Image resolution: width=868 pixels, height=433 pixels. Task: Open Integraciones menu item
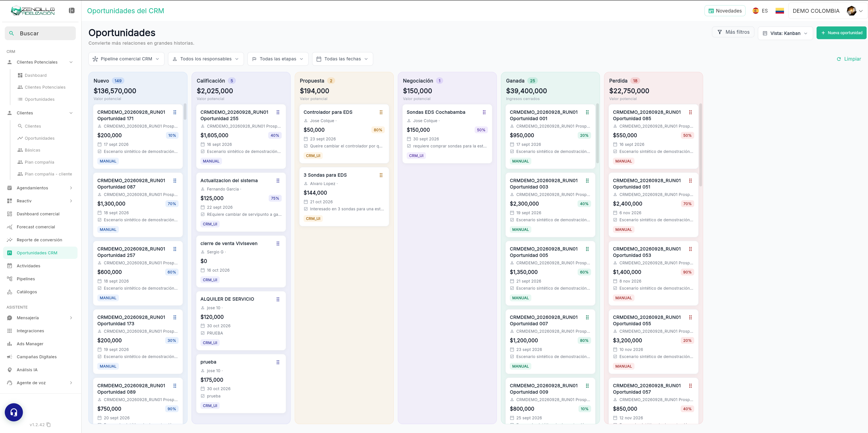tap(40, 331)
